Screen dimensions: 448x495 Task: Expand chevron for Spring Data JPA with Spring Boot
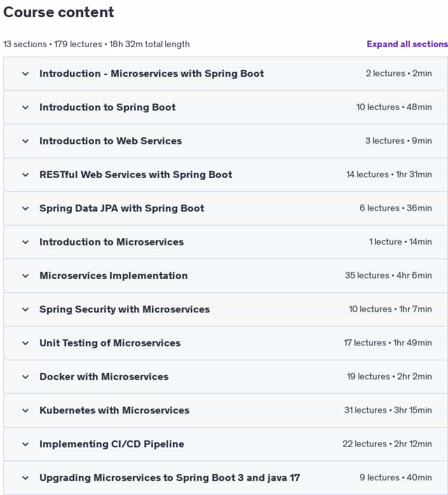pos(25,208)
